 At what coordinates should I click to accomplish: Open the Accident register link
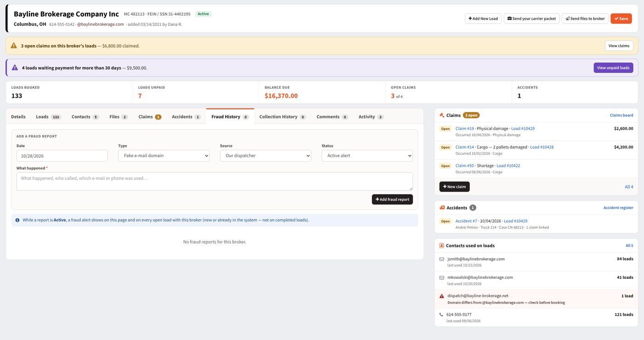tap(618, 208)
